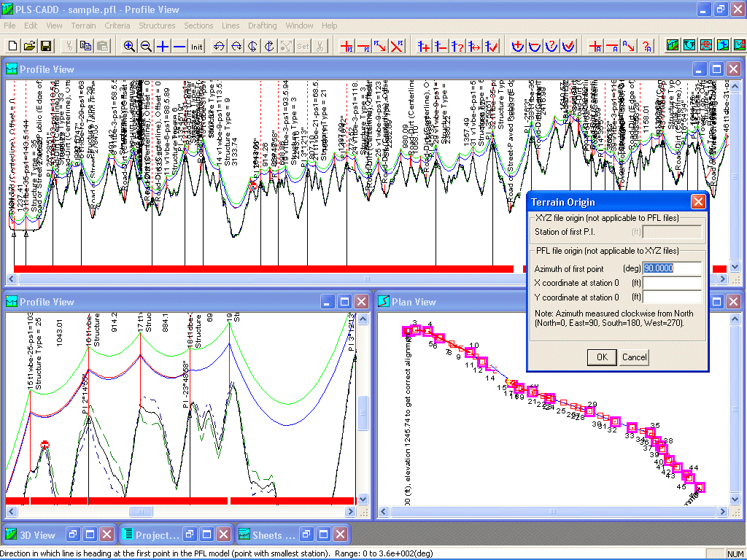The height and width of the screenshot is (560, 747).
Task: Open the Drafting menu
Action: click(262, 26)
